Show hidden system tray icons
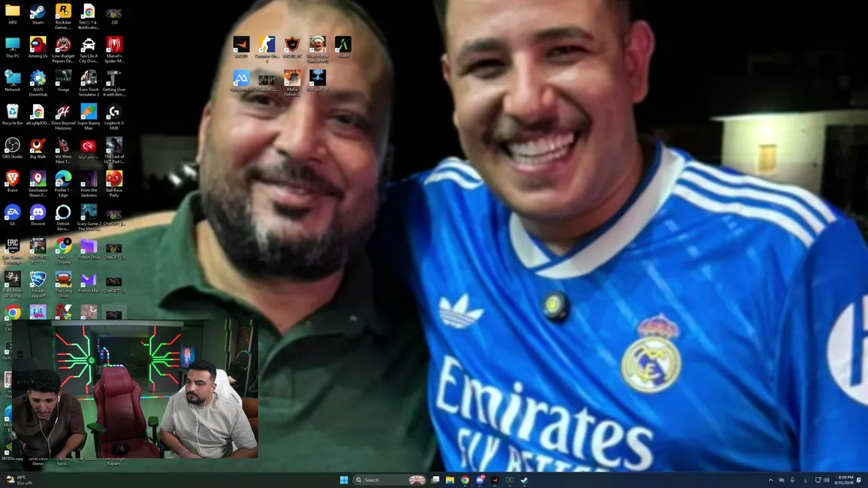 pos(770,480)
